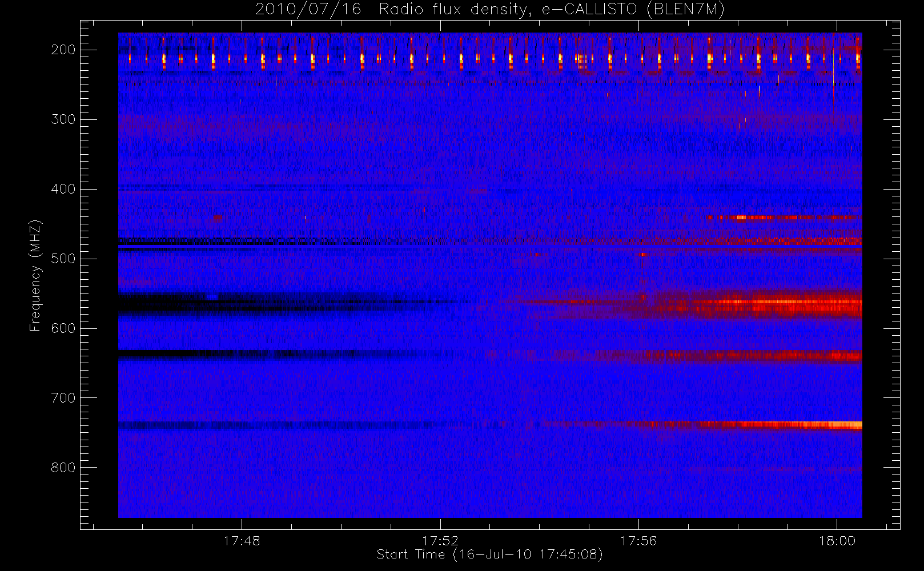Click the 17:56 time tick label
924x571 pixels.
tap(638, 541)
